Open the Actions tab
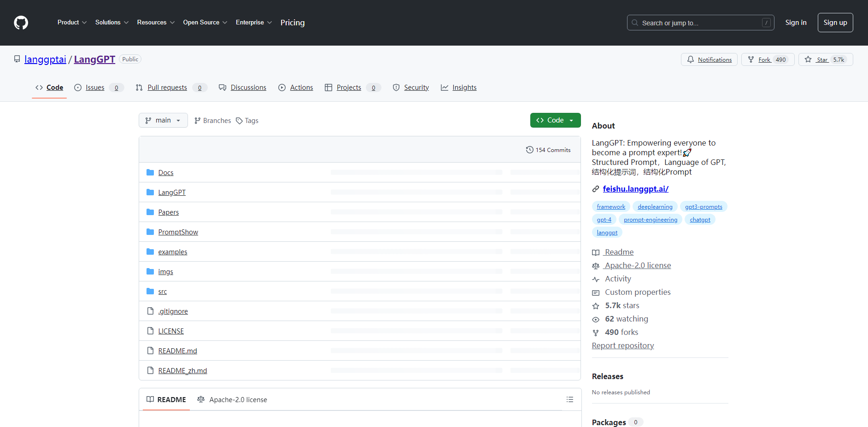This screenshot has height=427, width=868. point(296,88)
